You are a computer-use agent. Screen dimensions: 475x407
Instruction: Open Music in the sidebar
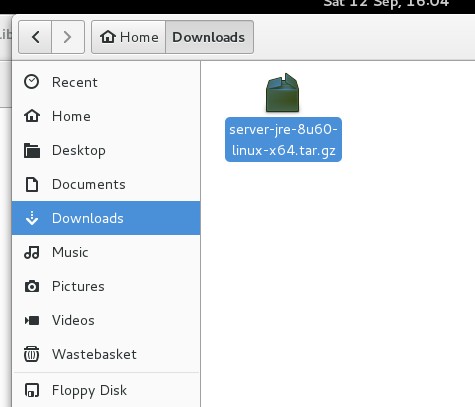pos(106,252)
